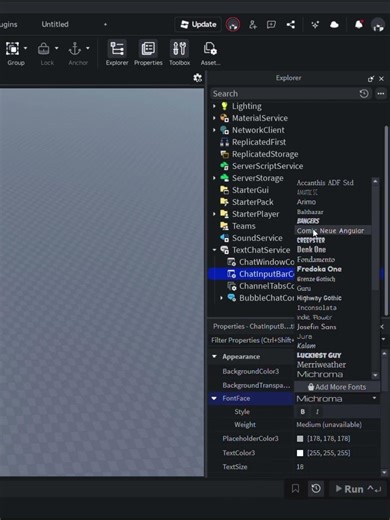Expand the NetworkClient node
The image size is (390, 520).
214,130
